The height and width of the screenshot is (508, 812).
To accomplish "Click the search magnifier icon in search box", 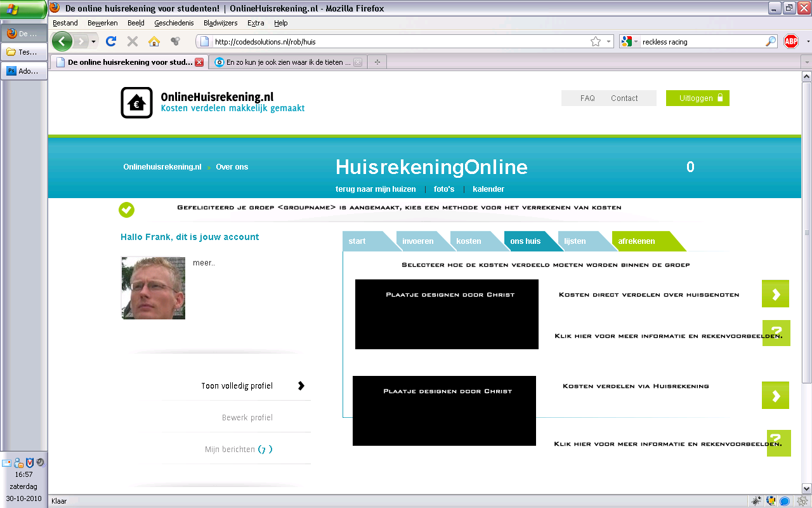I will point(771,41).
